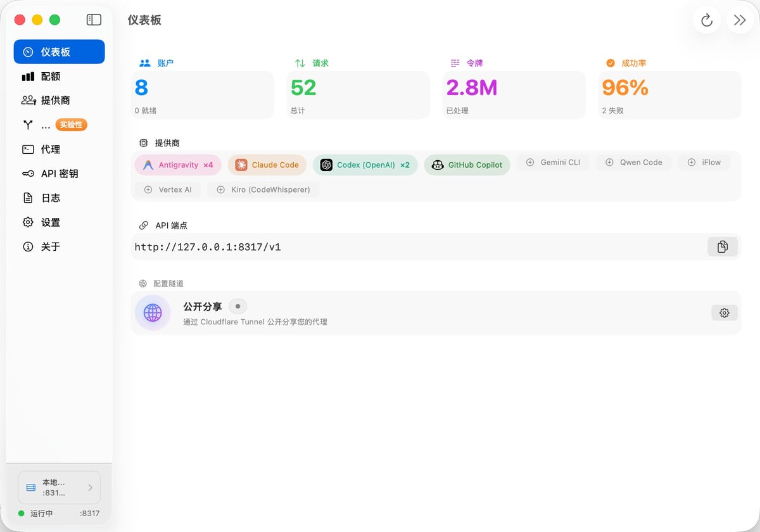Viewport: 760px width, 532px height.
Task: Open the 提供商 sidebar section
Action: pos(55,101)
